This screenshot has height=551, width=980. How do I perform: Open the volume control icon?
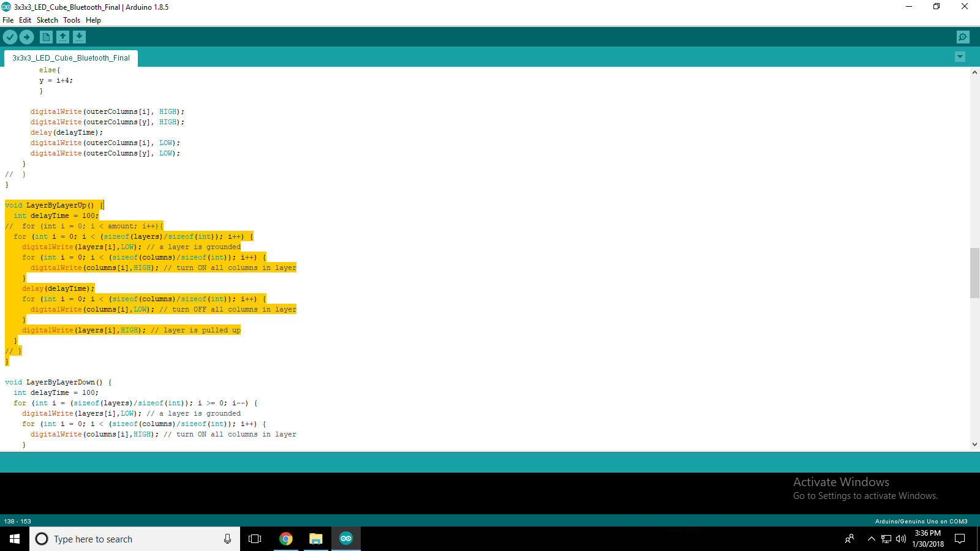coord(900,539)
